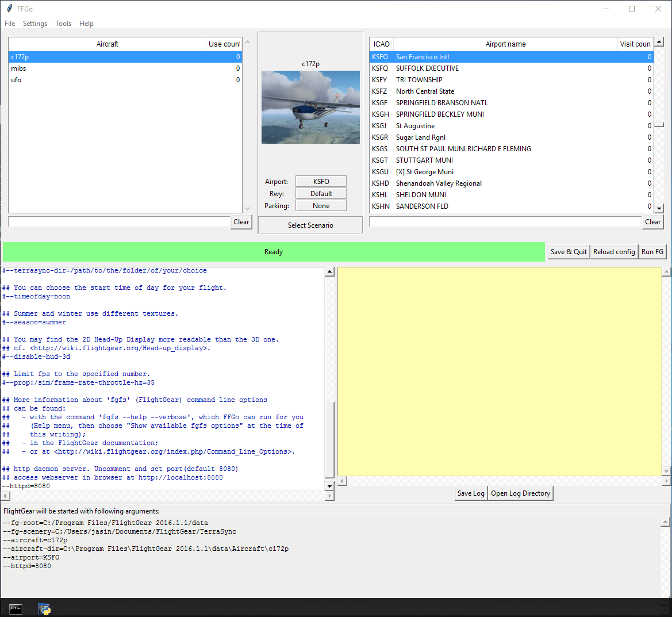Select KSHN SANDERSON FLD airport
672x617 pixels.
click(511, 206)
